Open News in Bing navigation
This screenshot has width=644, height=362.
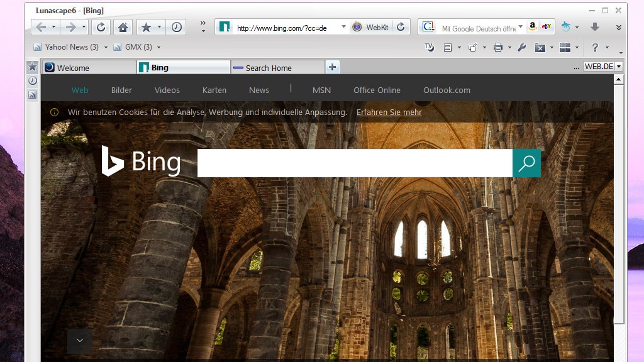click(258, 90)
